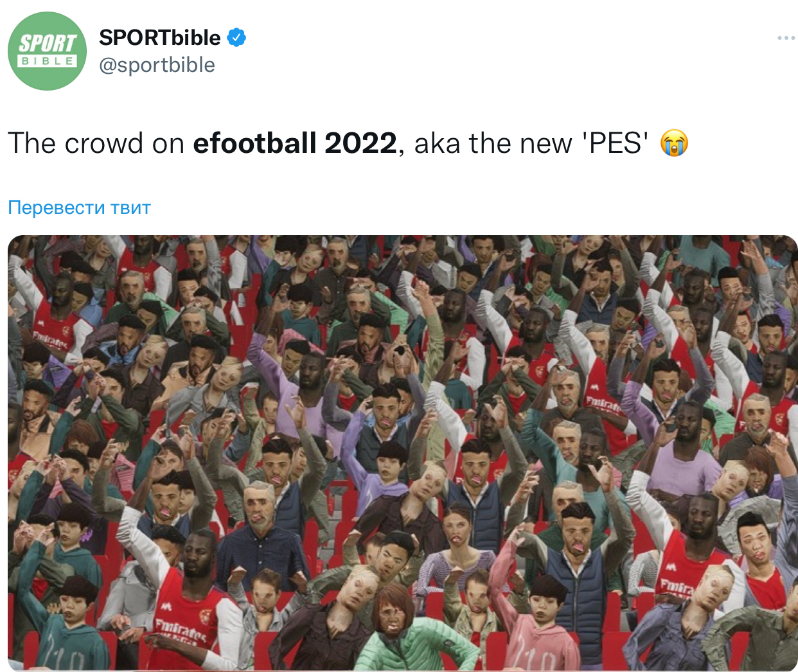Click the white SPORT wordmark in logo
Image resolution: width=798 pixels, height=672 pixels.
click(48, 43)
